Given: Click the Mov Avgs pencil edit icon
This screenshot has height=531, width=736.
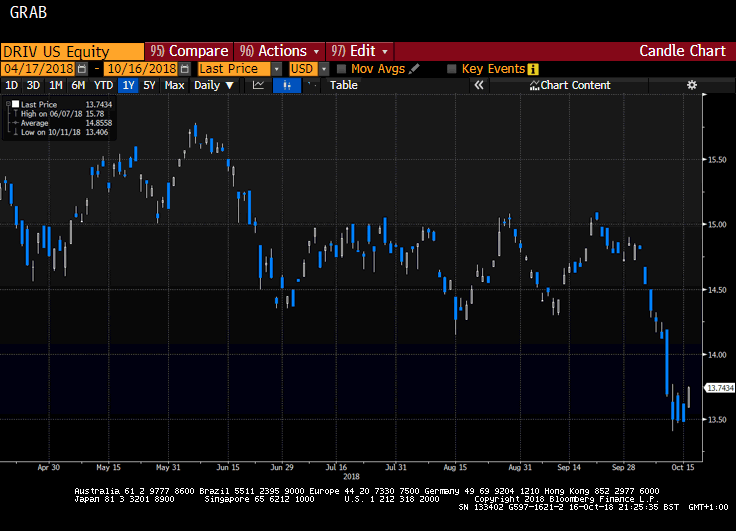Looking at the screenshot, I should [414, 69].
